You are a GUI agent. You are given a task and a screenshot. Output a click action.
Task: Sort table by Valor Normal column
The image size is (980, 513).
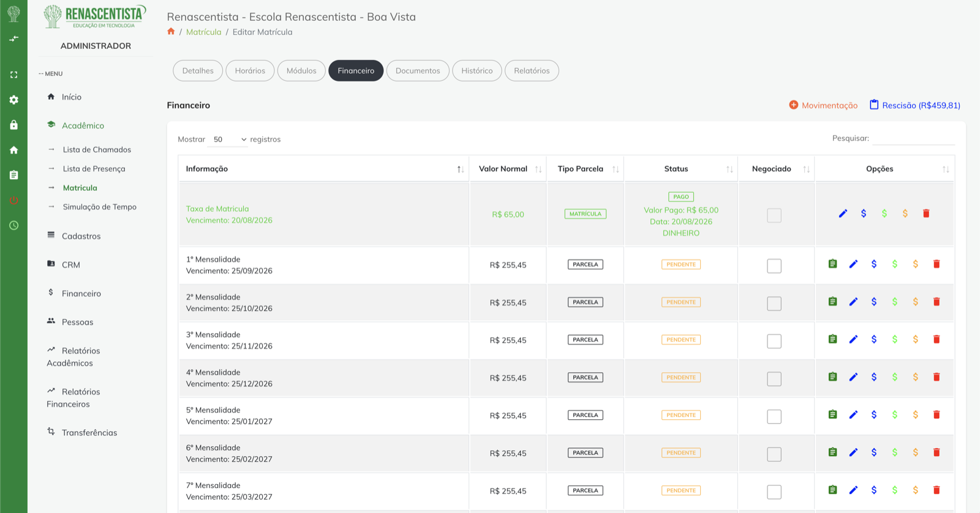(508, 169)
